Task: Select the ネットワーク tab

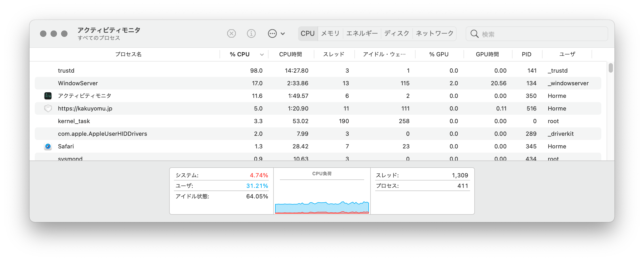Action: pyautogui.click(x=435, y=33)
